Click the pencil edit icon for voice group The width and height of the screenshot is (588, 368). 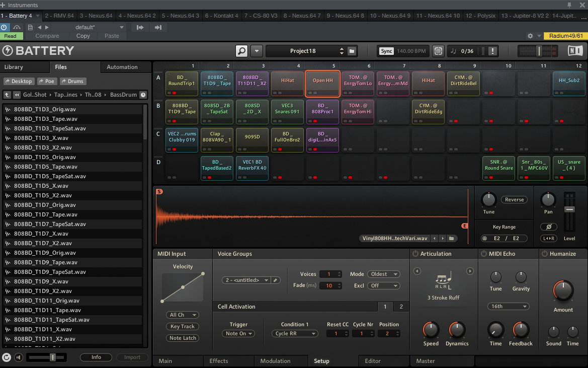(x=276, y=280)
